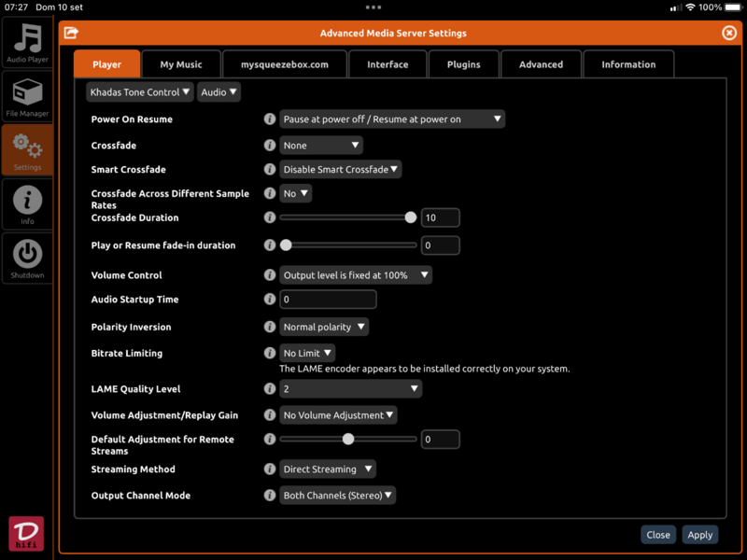Click the Apply button
Viewport: 747px width, 560px height.
pyautogui.click(x=699, y=535)
